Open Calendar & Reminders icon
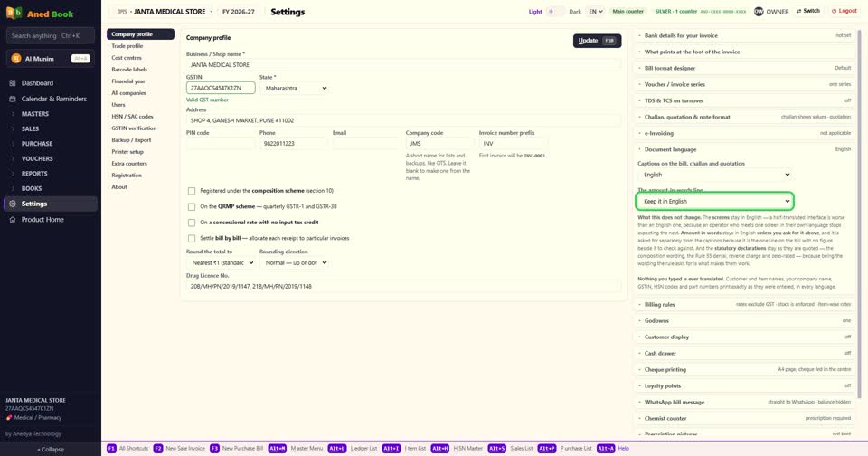 (x=12, y=99)
